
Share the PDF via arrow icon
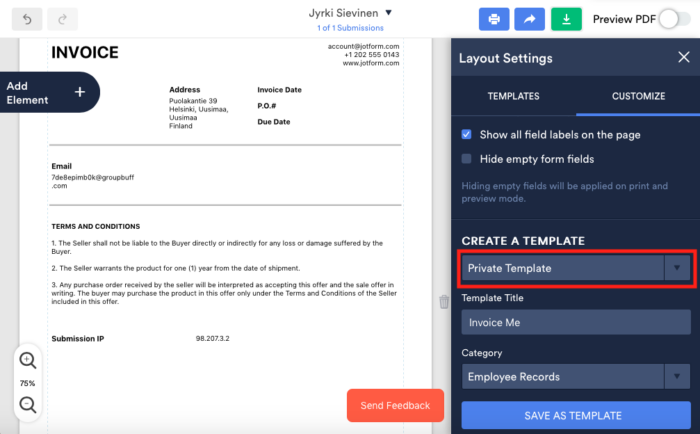coord(529,19)
